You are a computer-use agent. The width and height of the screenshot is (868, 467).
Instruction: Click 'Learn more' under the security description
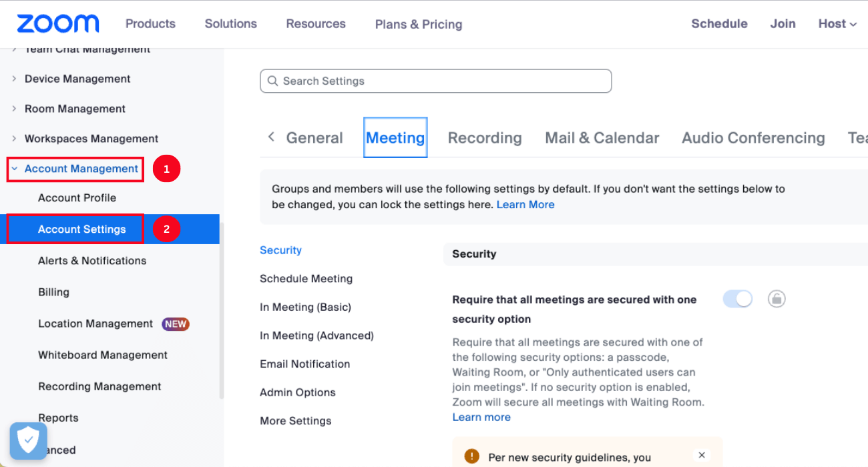coord(481,417)
